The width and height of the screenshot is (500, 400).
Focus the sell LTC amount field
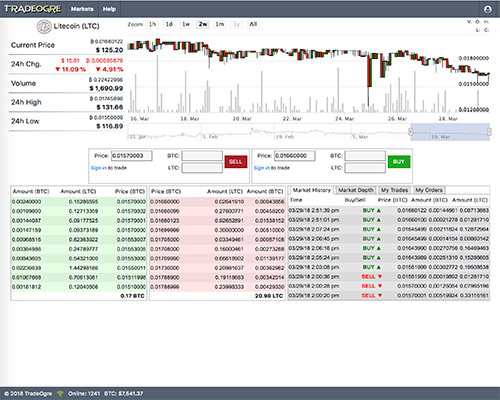click(202, 168)
